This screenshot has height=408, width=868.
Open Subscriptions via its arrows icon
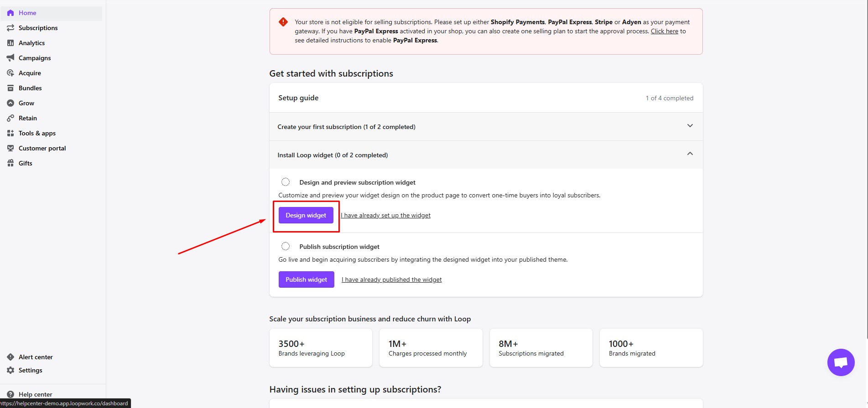[10, 28]
